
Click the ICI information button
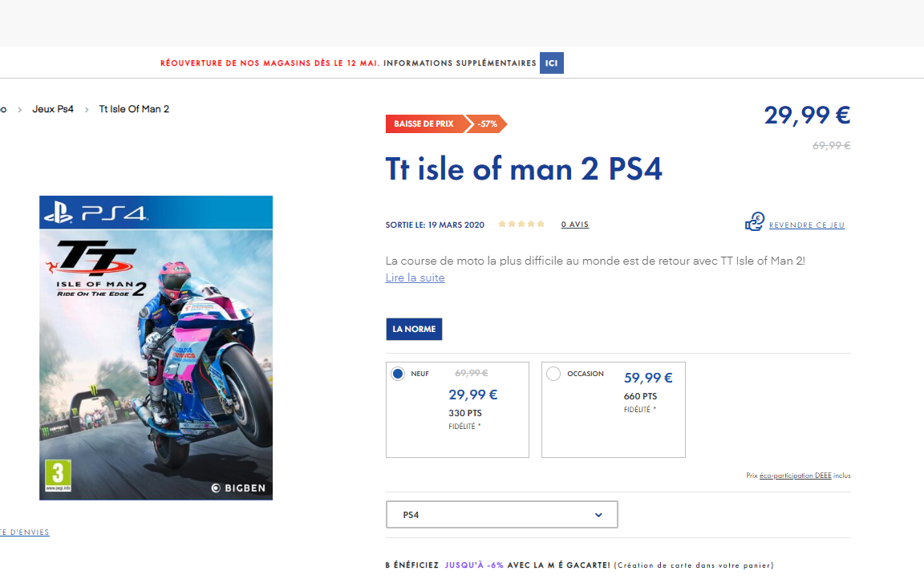552,63
